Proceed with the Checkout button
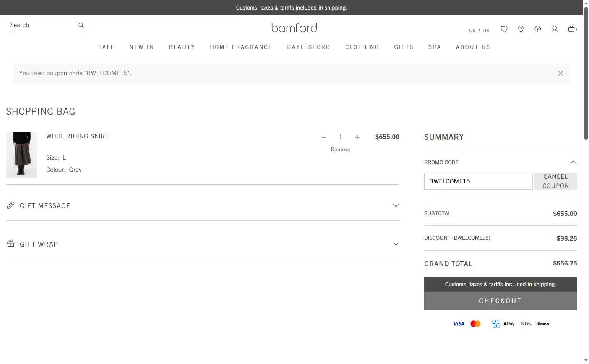Viewport: 589px width, 364px height. (501, 301)
